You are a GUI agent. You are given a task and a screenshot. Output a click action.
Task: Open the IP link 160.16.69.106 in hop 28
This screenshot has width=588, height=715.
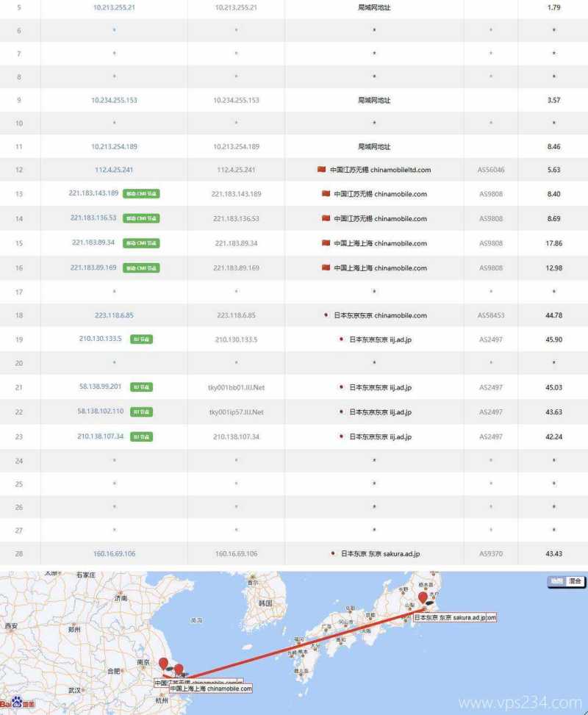114,553
